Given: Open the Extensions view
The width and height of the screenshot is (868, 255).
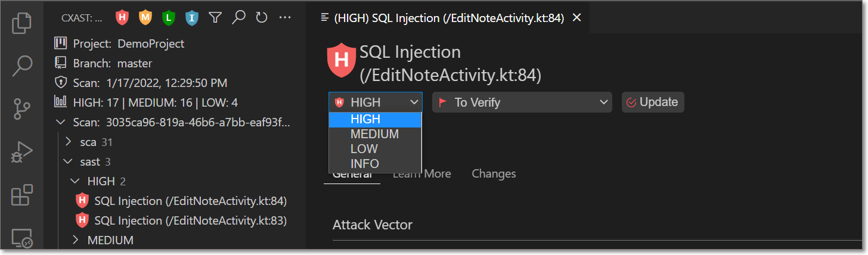Looking at the screenshot, I should [22, 195].
